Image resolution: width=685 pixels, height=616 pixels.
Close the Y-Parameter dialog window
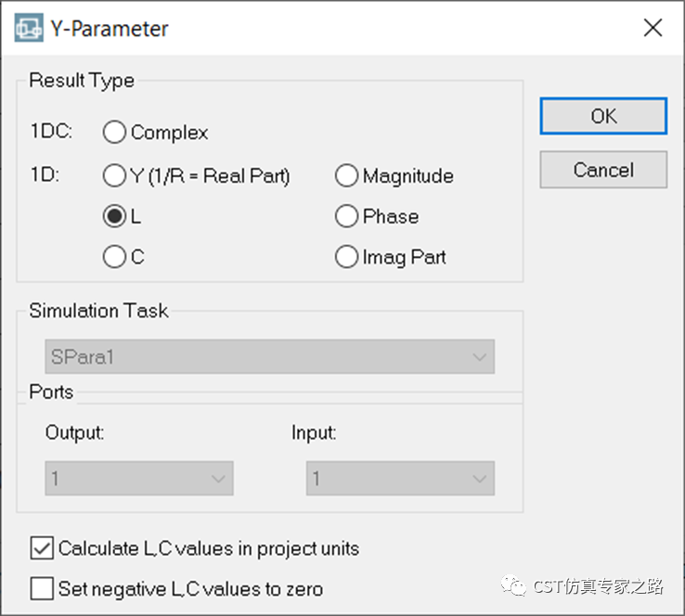point(653,28)
